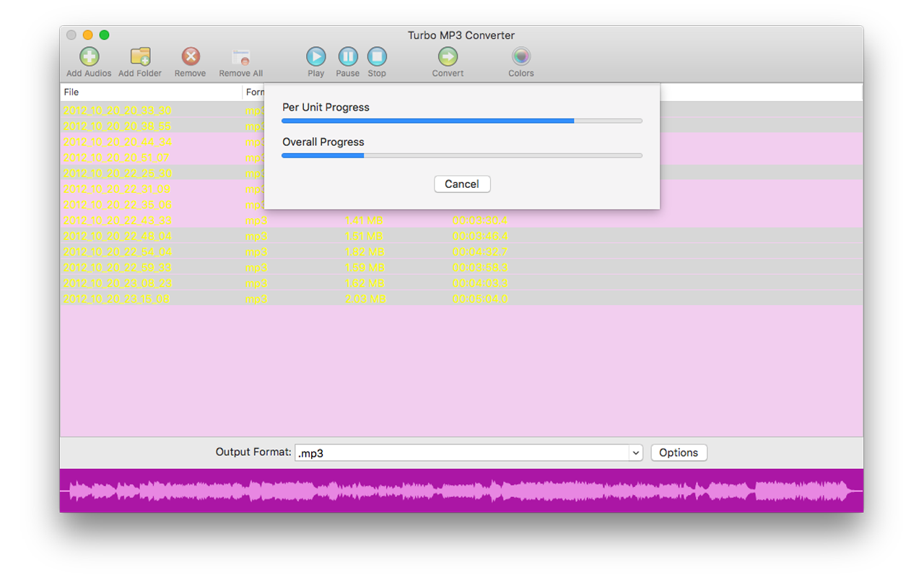Image resolution: width=924 pixels, height=578 pixels.
Task: Click mp3 format cell of 2012_10_20_22_48_04
Action: 257,236
